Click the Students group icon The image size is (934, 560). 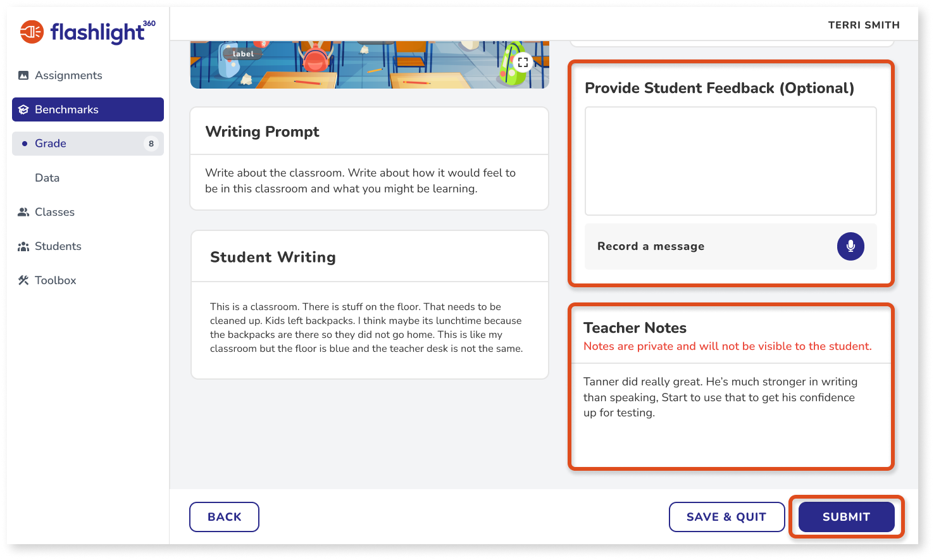coord(23,246)
